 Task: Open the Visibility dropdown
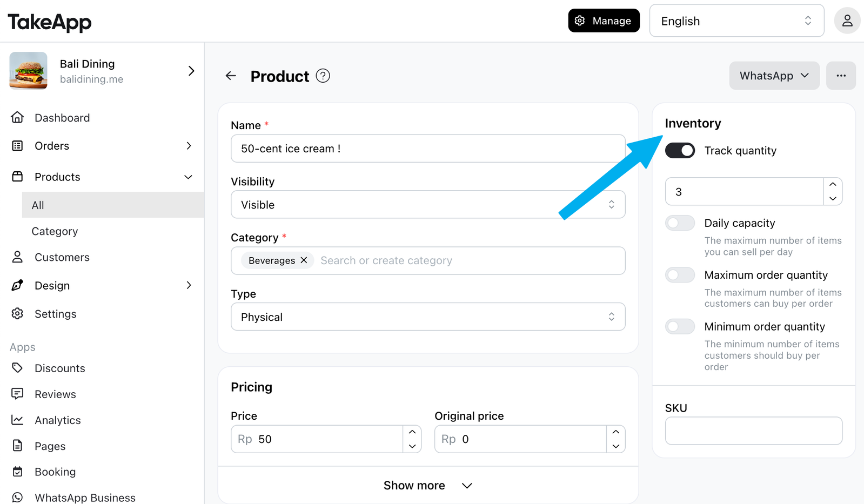[428, 205]
